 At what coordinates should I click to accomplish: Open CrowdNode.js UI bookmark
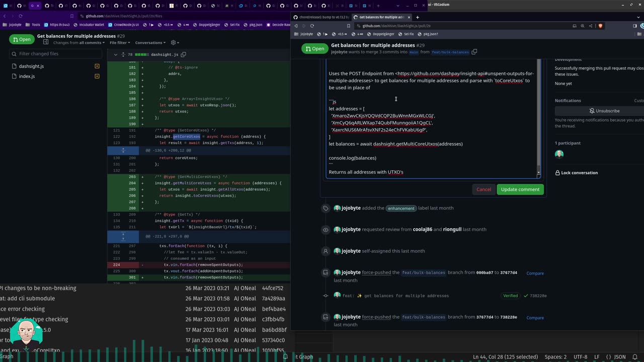click(123, 25)
